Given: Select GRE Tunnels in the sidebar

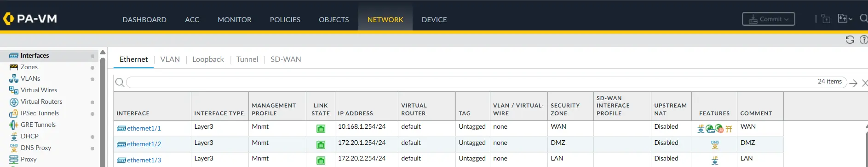Looking at the screenshot, I should (38, 125).
